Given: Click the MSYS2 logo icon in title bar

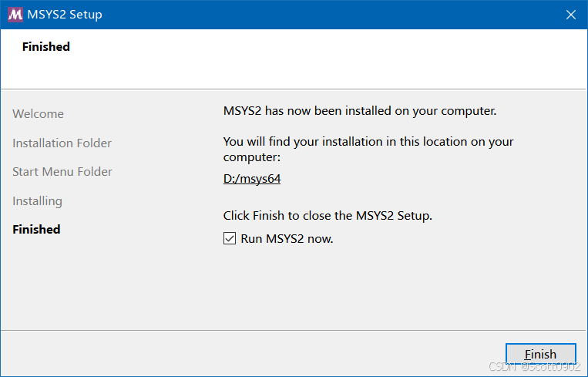Looking at the screenshot, I should pos(15,15).
